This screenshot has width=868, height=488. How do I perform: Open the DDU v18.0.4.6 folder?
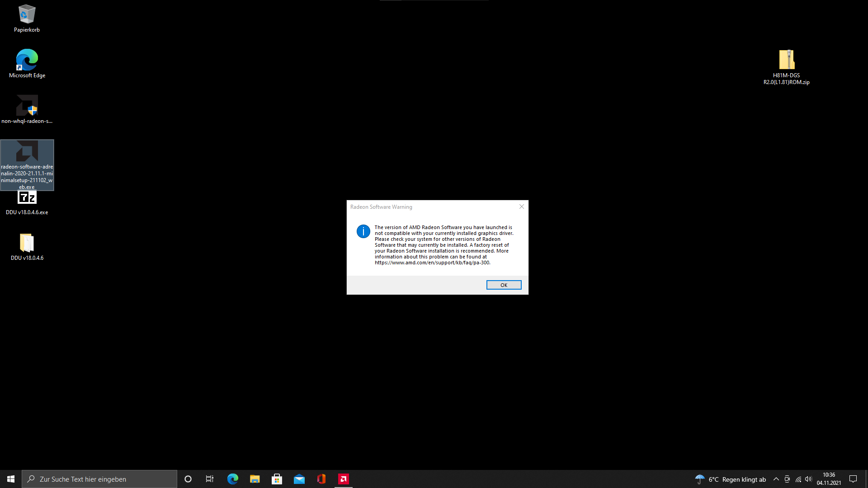tap(27, 243)
